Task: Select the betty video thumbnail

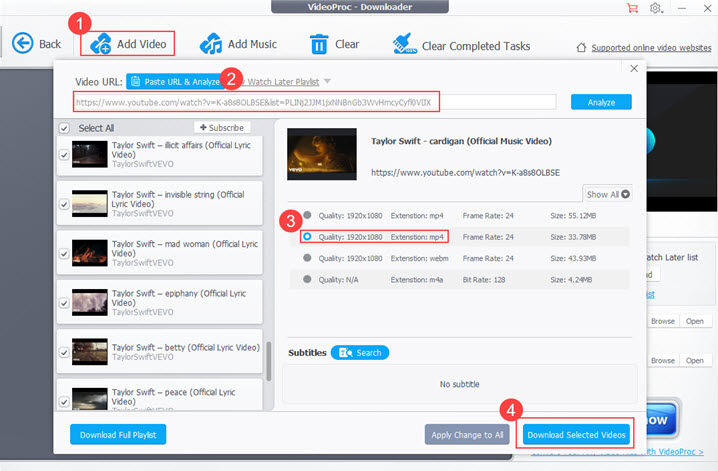Action: (x=90, y=352)
